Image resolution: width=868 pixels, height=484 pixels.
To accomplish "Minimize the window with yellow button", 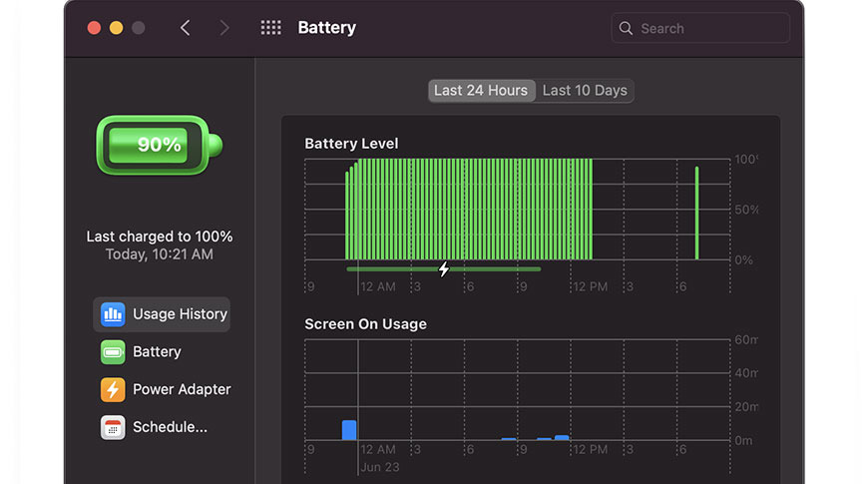I will 116,28.
